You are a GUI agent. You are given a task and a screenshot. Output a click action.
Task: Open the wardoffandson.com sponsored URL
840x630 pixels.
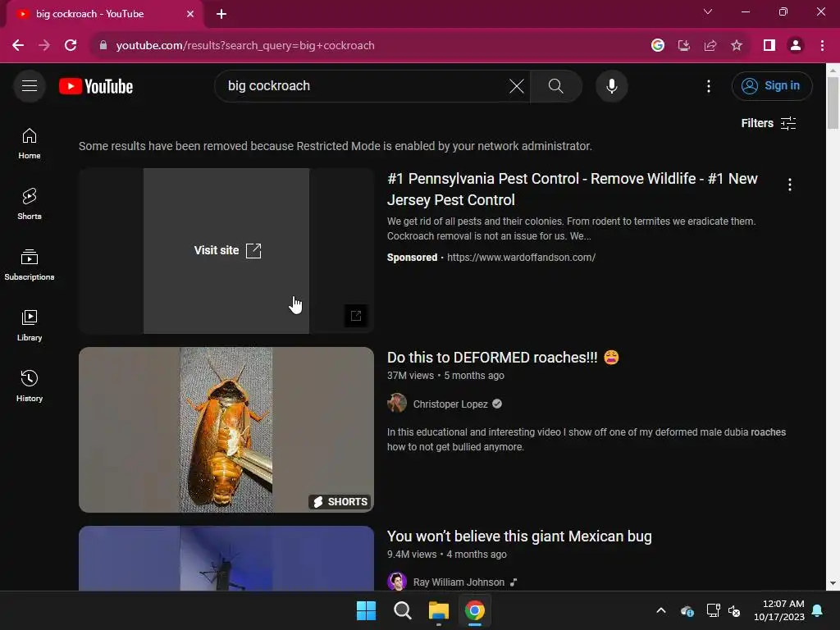point(521,257)
